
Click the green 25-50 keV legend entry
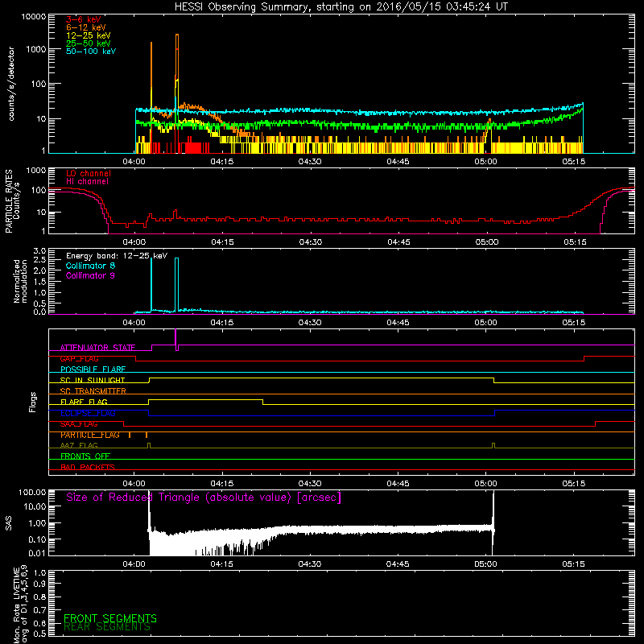(89, 43)
